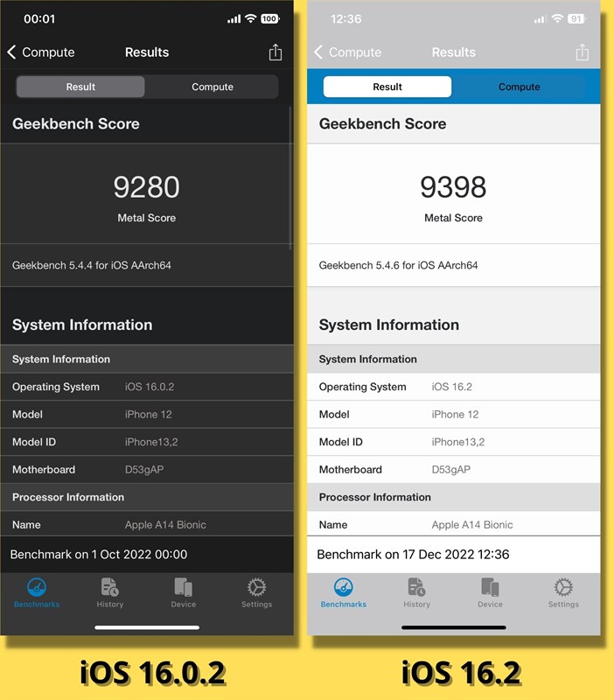This screenshot has height=700, width=614.
Task: Open the Benchmarks tab icon on the light screen
Action: [344, 587]
